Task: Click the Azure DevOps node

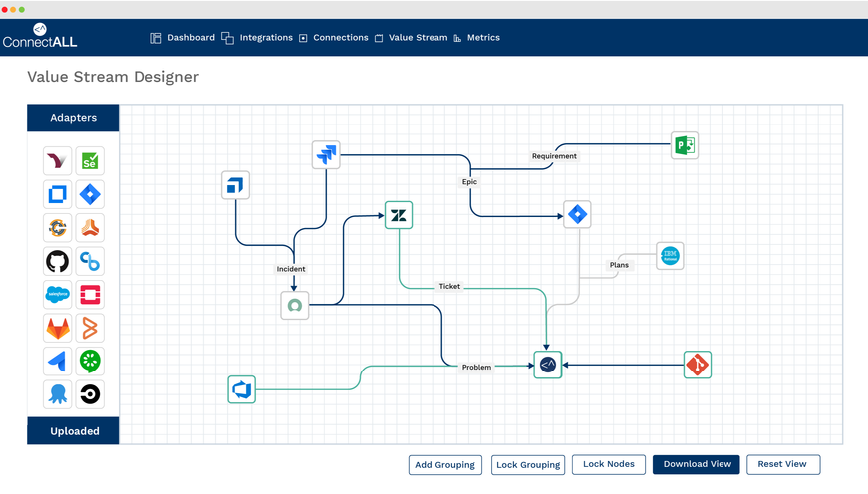Action: pos(242,389)
